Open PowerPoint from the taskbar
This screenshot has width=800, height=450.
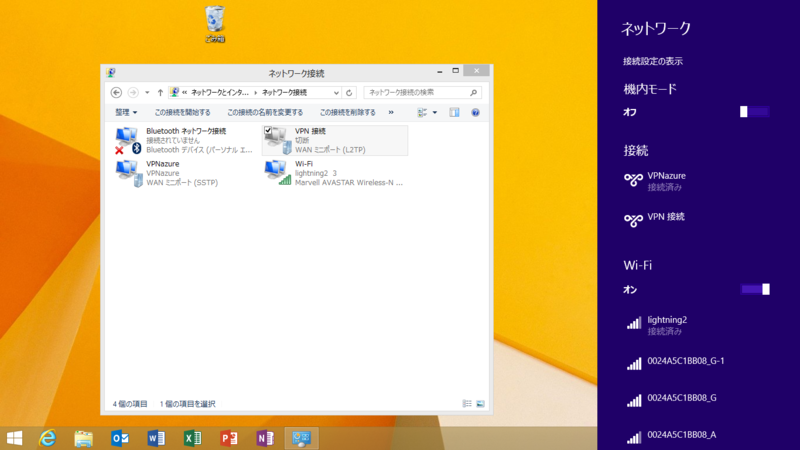coord(229,438)
